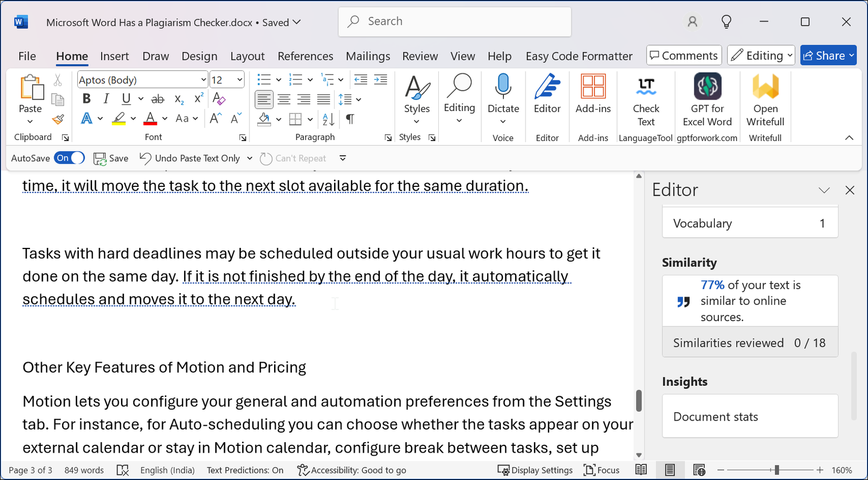The image size is (868, 480).
Task: Open the Easy Code Formatter menu
Action: tap(579, 56)
